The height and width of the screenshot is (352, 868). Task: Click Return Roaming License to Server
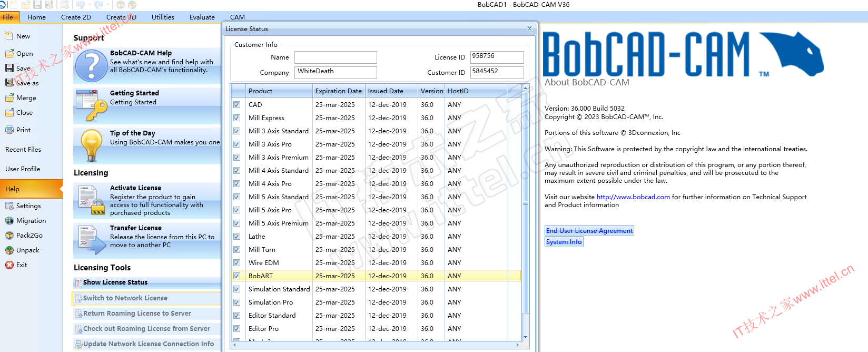tap(146, 314)
